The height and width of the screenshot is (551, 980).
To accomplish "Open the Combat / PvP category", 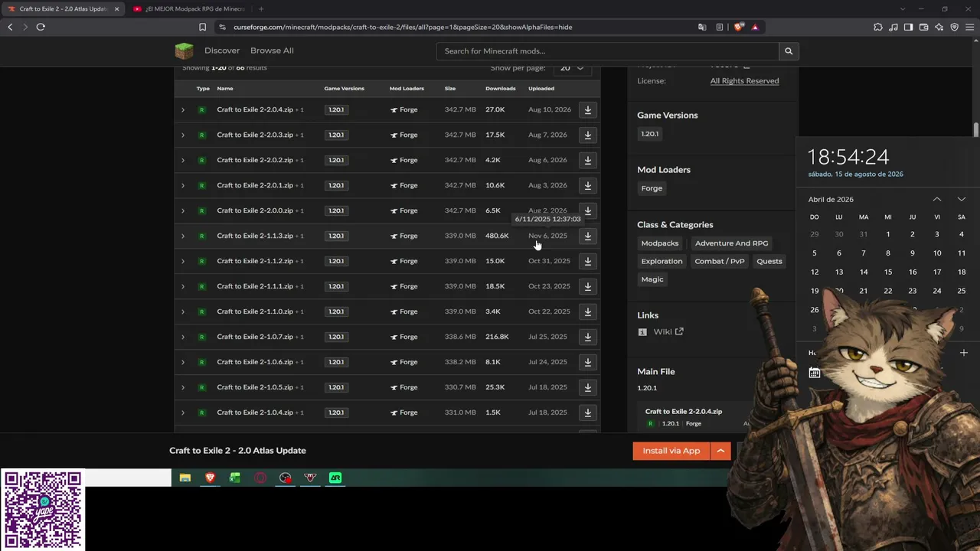I will [x=720, y=261].
